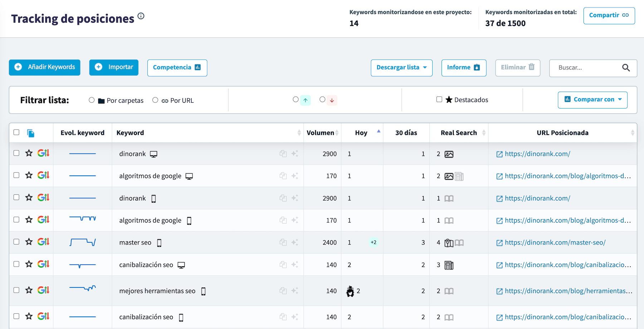Click book SERP icon in dinorank mobile row
Screen dimensions: 644x329
[449, 199]
